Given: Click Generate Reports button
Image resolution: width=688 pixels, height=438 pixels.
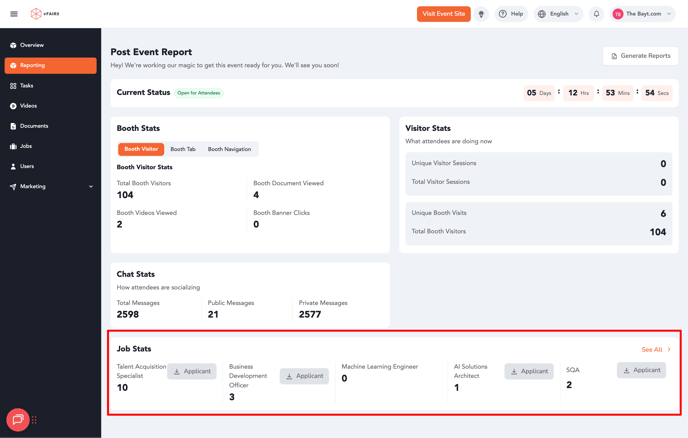Looking at the screenshot, I should (x=640, y=56).
